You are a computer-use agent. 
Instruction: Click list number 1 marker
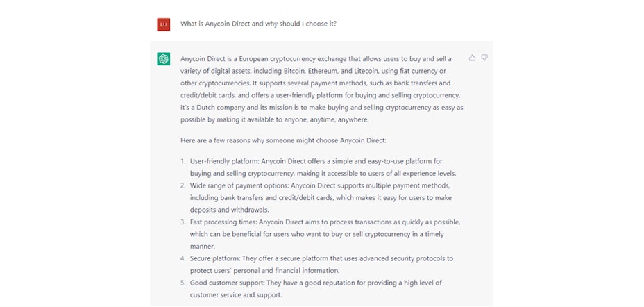pos(183,161)
